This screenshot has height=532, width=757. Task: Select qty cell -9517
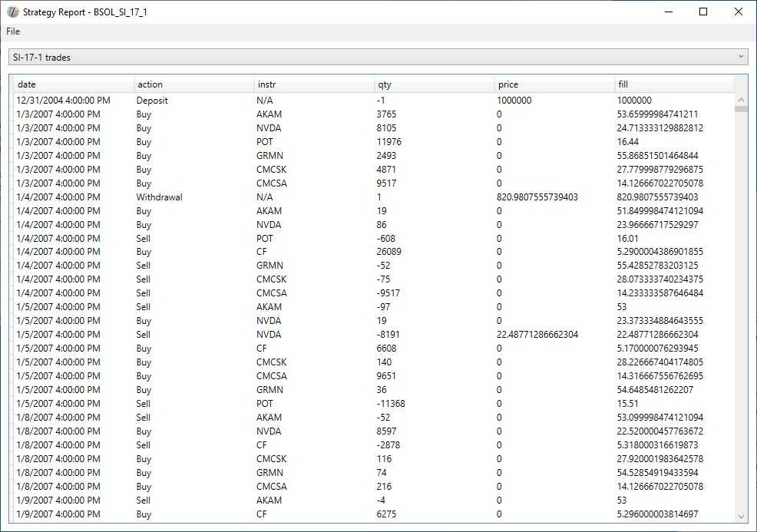pyautogui.click(x=388, y=293)
